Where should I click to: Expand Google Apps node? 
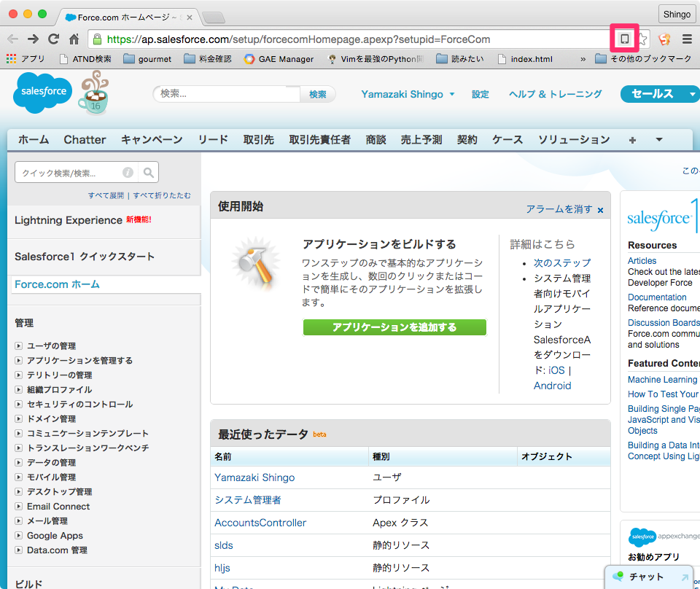[x=18, y=536]
